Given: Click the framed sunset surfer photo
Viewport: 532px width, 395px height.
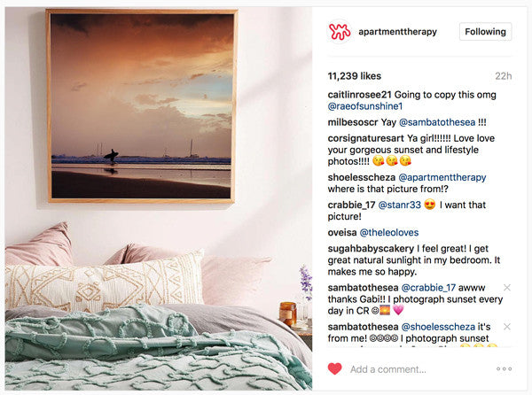Looking at the screenshot, I should pyautogui.click(x=142, y=106).
